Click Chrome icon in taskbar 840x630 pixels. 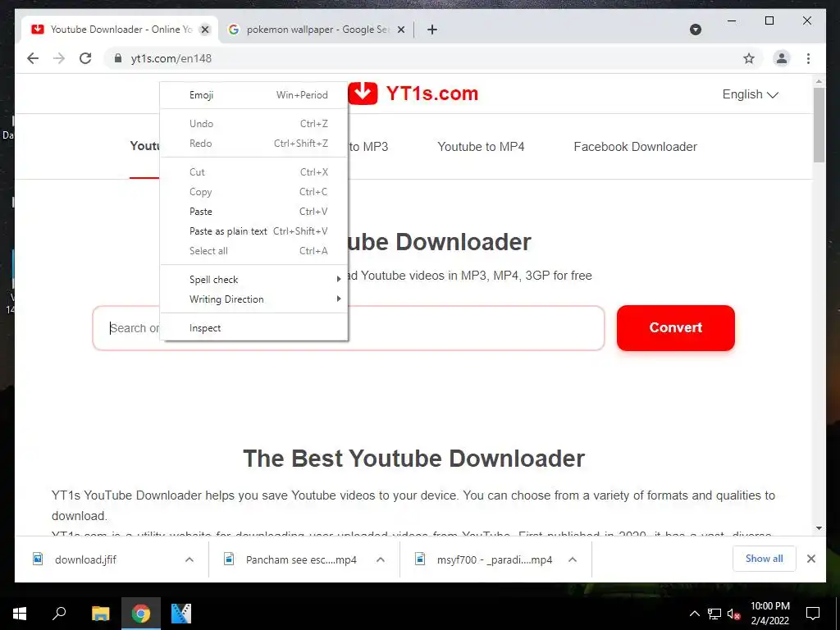point(141,614)
